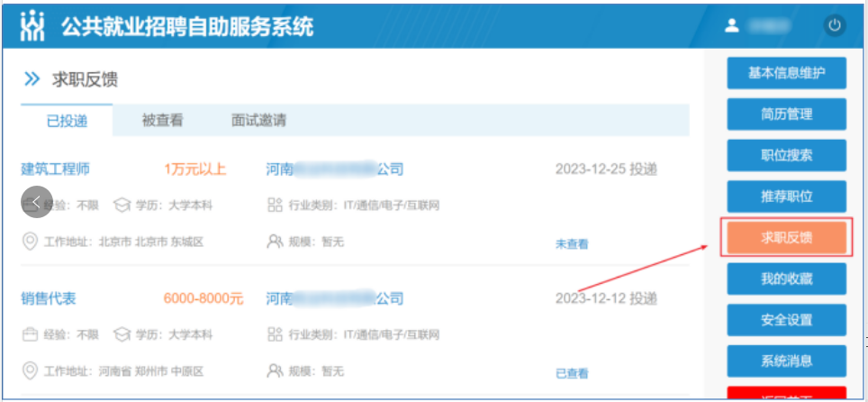The image size is (868, 402).
Task: Switch to the 被查看 tab
Action: click(163, 120)
